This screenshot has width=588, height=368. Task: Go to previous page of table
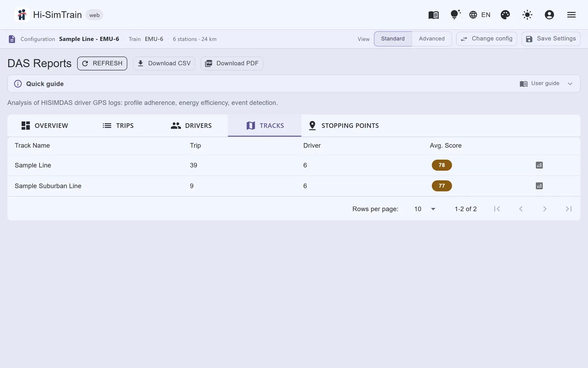521,209
